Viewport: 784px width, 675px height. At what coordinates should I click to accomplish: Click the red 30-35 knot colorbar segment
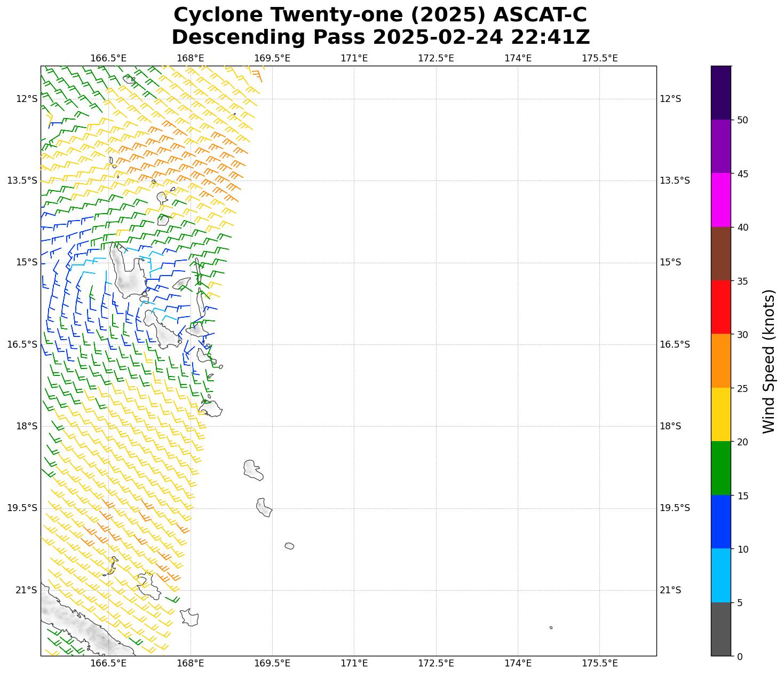[720, 307]
